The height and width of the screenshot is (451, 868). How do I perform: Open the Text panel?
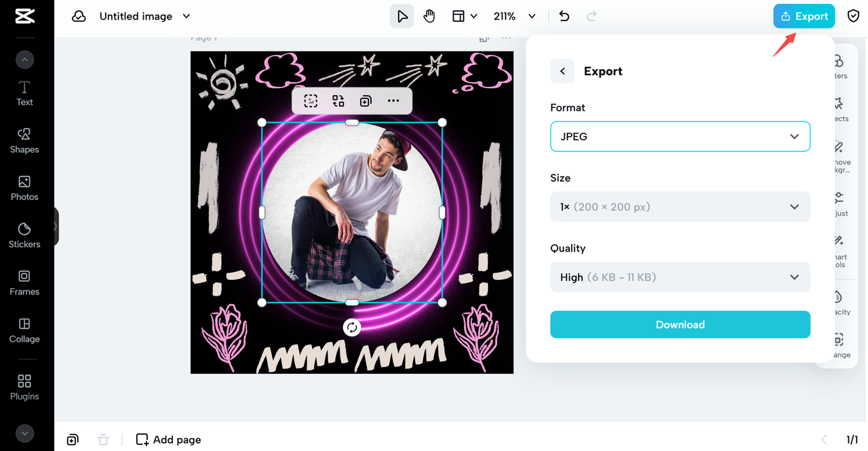[x=24, y=94]
